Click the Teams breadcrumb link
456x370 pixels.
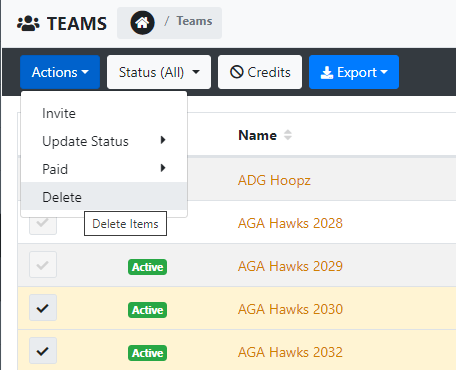(194, 21)
